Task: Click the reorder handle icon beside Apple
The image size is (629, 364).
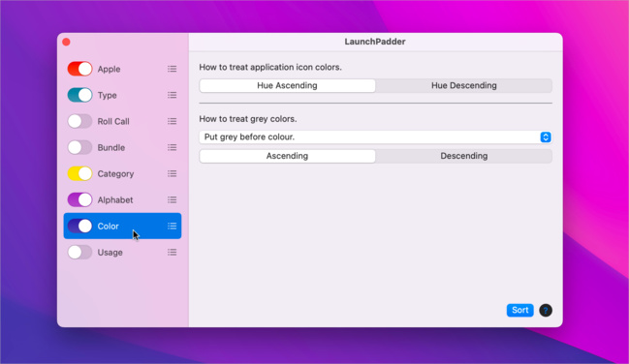Action: click(173, 69)
